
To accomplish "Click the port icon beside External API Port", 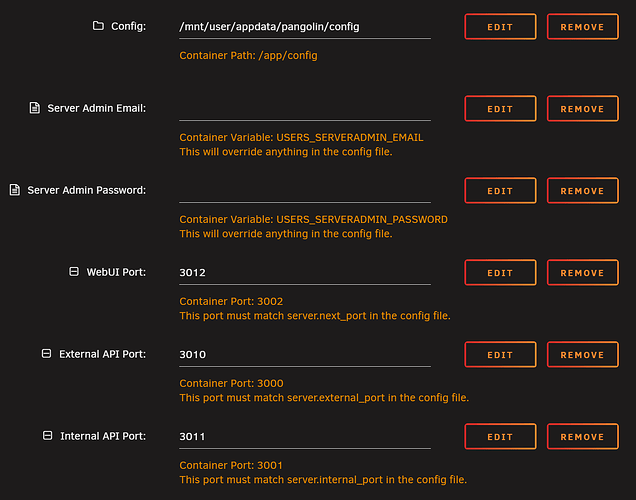I will [x=47, y=354].
